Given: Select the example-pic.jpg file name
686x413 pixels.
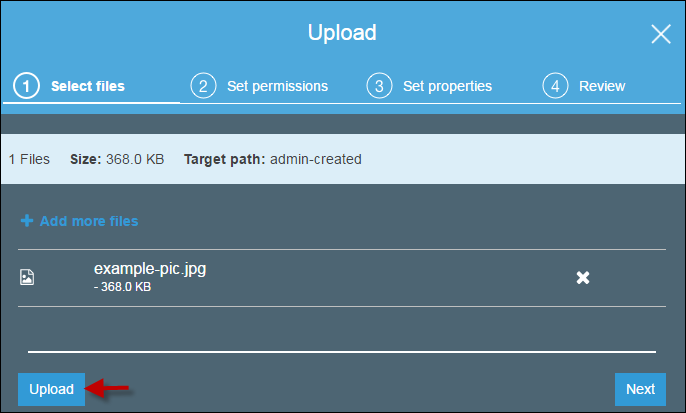Looking at the screenshot, I should click(x=150, y=269).
